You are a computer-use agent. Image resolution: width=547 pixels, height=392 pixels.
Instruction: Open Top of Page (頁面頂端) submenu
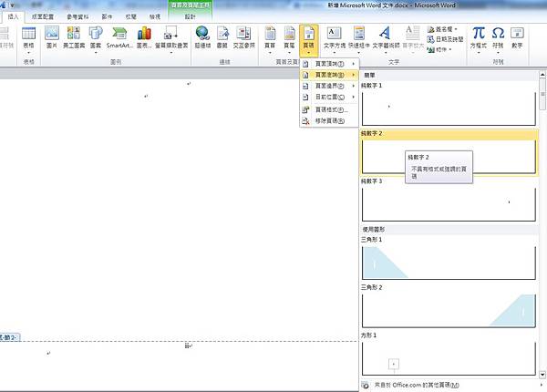(x=329, y=64)
